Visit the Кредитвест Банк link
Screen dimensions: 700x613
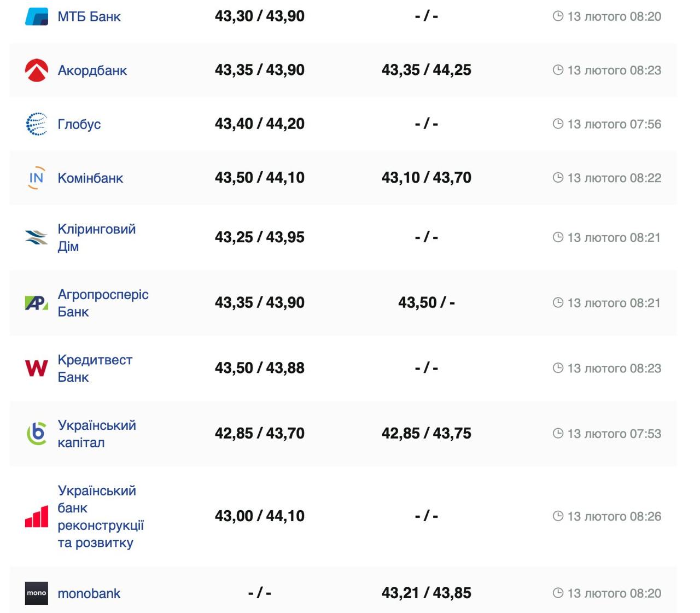95,368
